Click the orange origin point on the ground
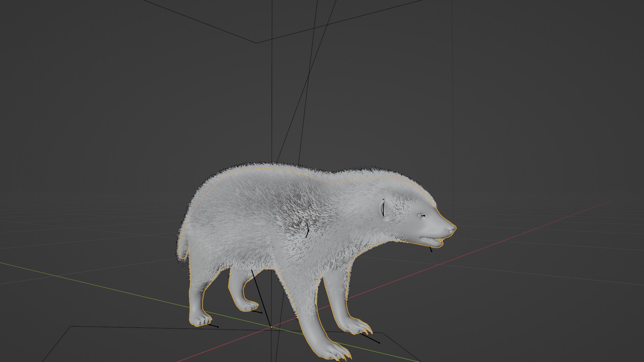644x362 pixels. (x=271, y=327)
